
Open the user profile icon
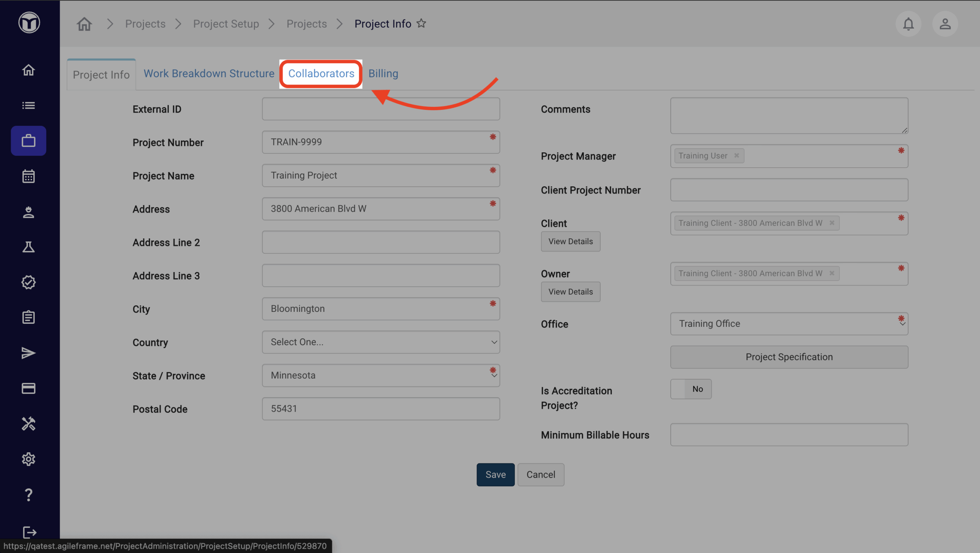(x=945, y=24)
